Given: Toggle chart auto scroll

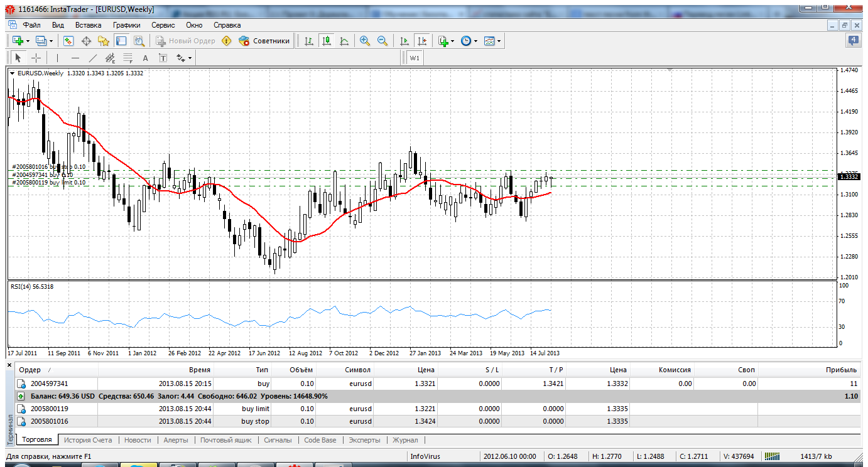Looking at the screenshot, I should 404,41.
